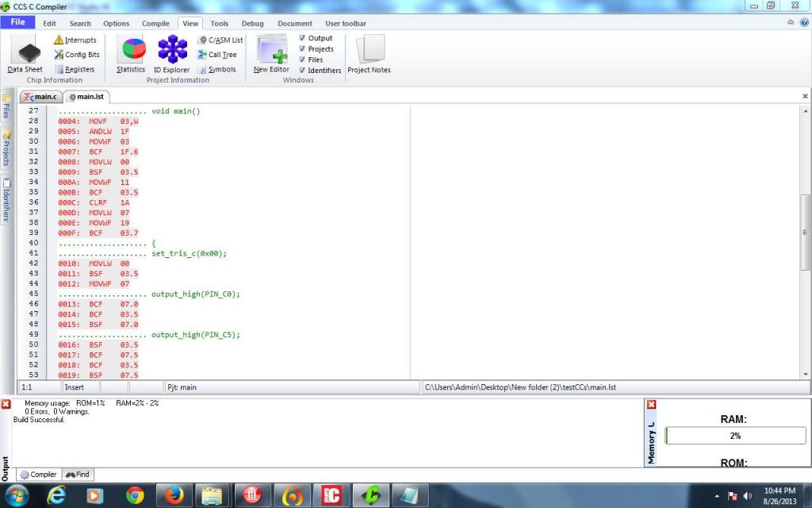The height and width of the screenshot is (508, 812).
Task: Close the current editor tab X
Action: tap(805, 96)
